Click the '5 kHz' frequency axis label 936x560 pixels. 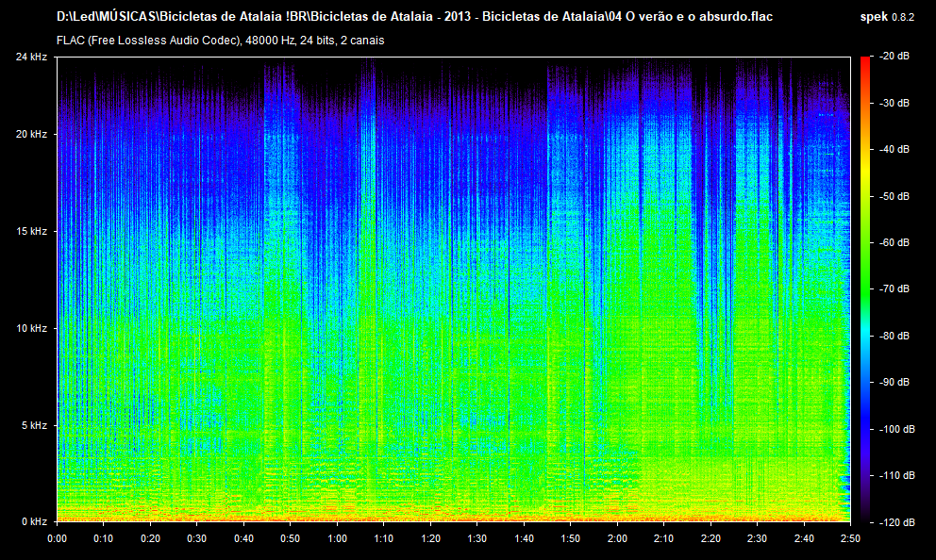pos(34,426)
